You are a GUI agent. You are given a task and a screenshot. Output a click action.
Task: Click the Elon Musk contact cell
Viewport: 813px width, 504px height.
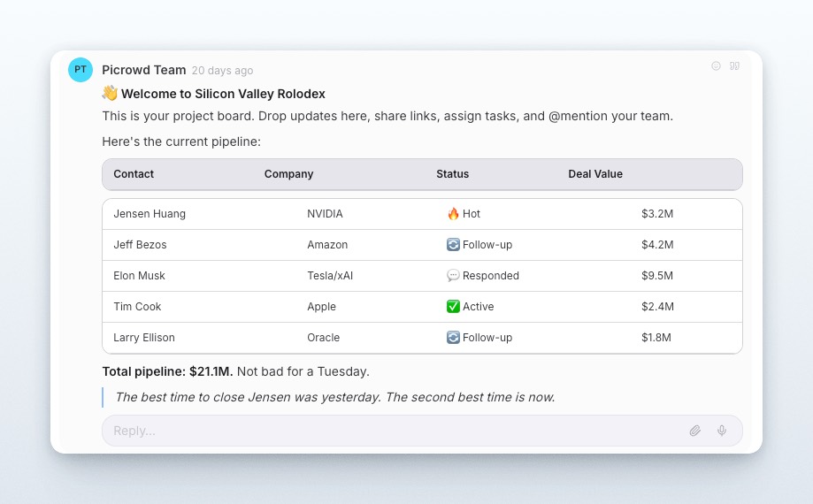tap(139, 276)
